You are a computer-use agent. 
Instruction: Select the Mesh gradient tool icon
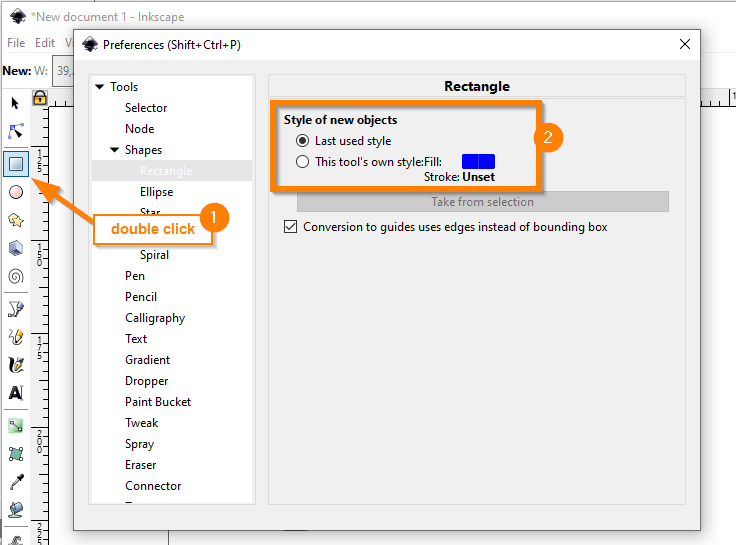[x=16, y=454]
